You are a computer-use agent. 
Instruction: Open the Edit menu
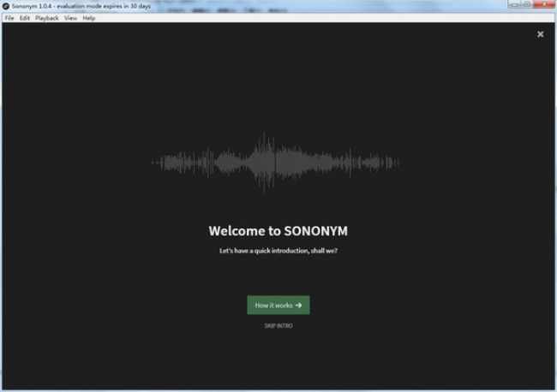tap(25, 18)
